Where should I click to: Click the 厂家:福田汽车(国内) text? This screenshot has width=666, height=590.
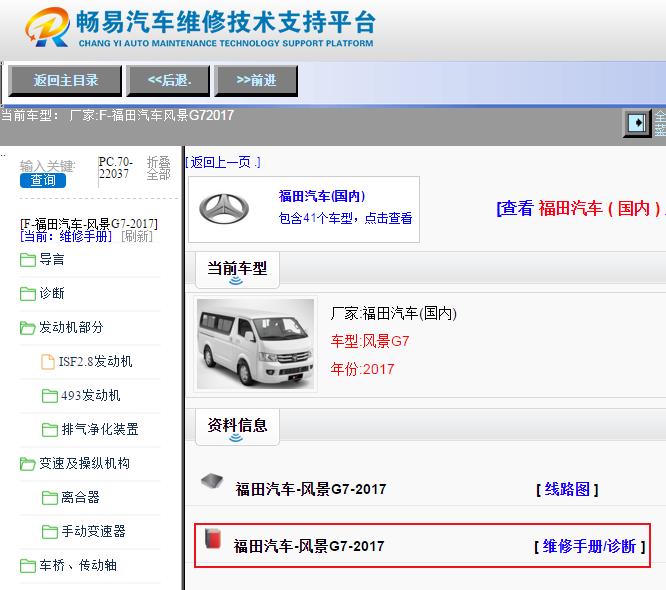pyautogui.click(x=394, y=313)
